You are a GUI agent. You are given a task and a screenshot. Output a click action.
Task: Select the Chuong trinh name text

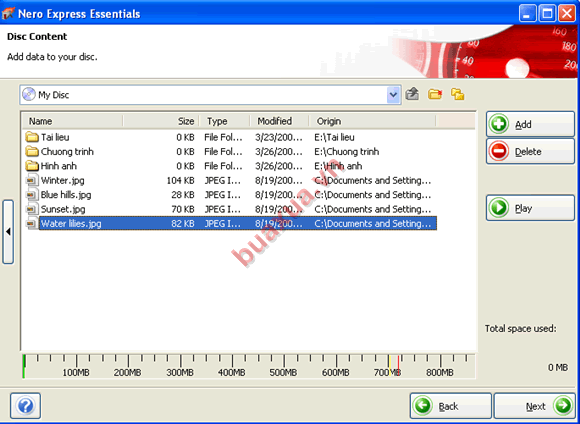click(67, 152)
